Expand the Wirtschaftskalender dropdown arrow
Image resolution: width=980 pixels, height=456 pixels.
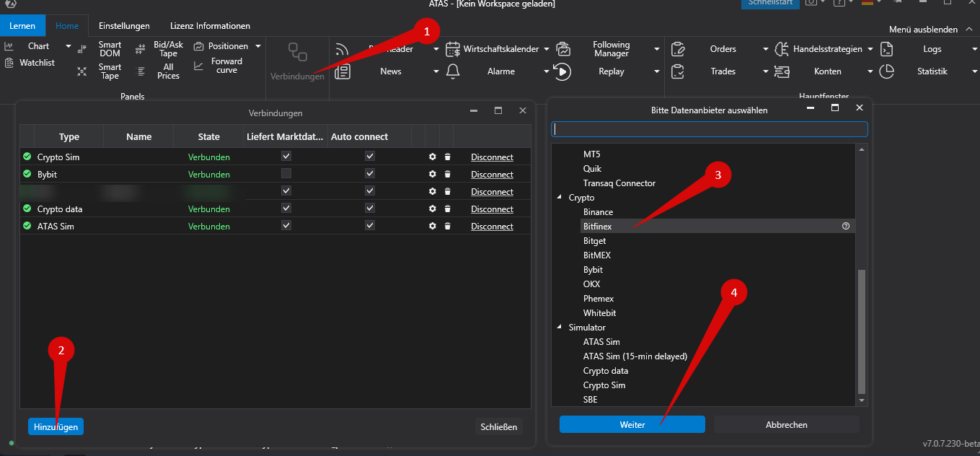547,49
